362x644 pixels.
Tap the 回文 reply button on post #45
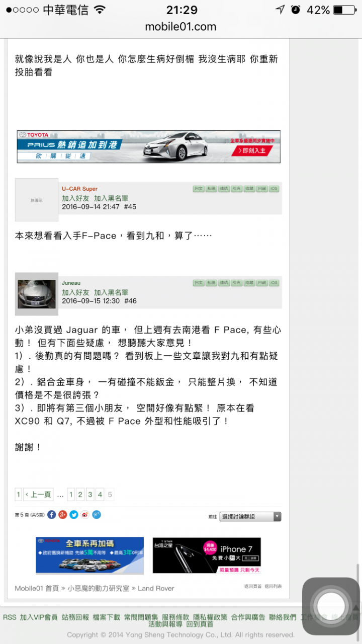199,189
